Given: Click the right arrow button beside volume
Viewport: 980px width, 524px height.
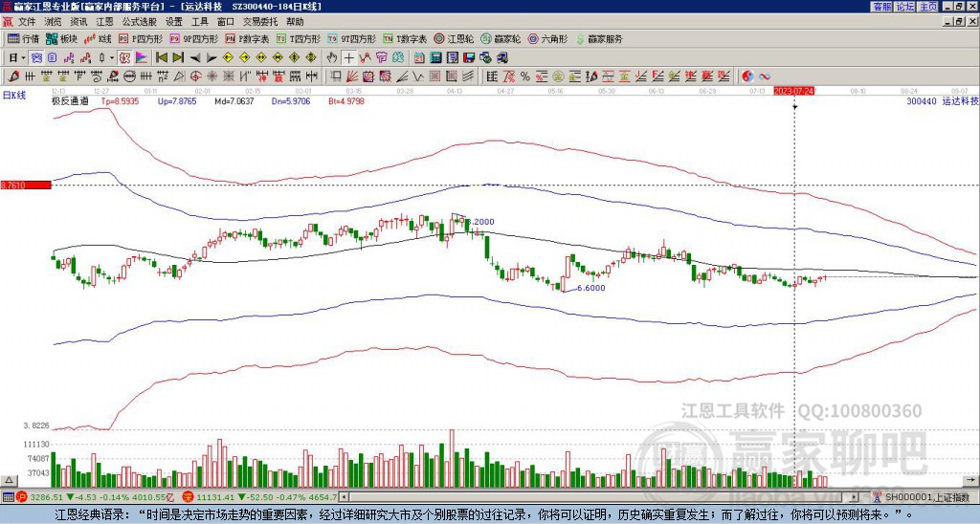Looking at the screenshot, I should pyautogui.click(x=970, y=480).
